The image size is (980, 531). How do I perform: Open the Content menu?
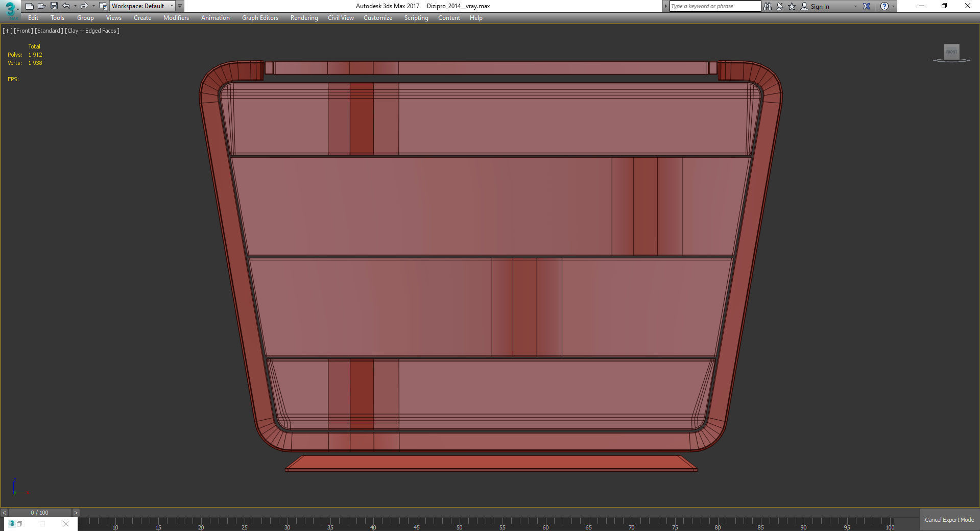click(x=449, y=18)
